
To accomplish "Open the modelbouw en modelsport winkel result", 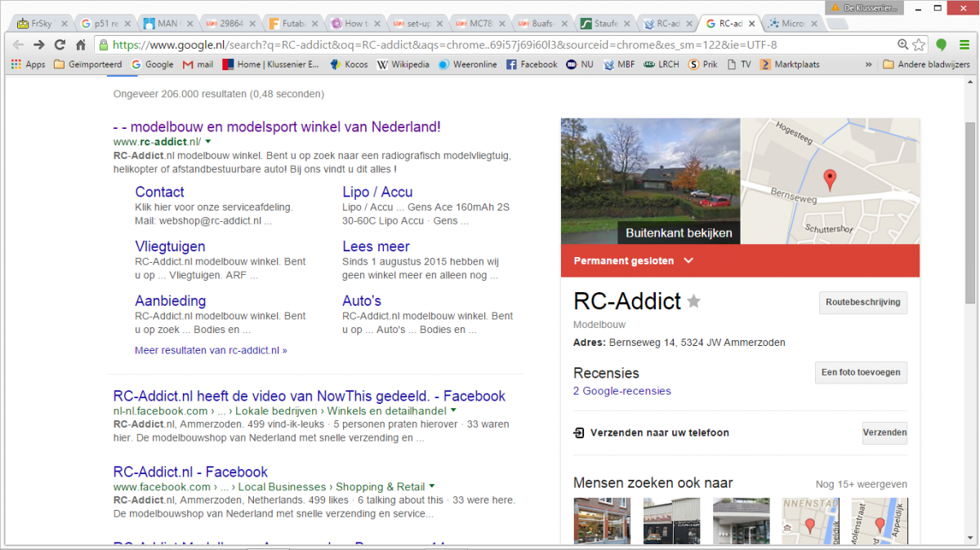I will 277,127.
